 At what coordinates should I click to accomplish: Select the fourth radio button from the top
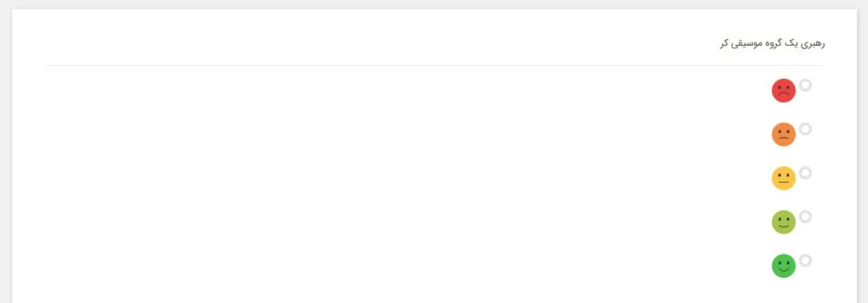806,216
